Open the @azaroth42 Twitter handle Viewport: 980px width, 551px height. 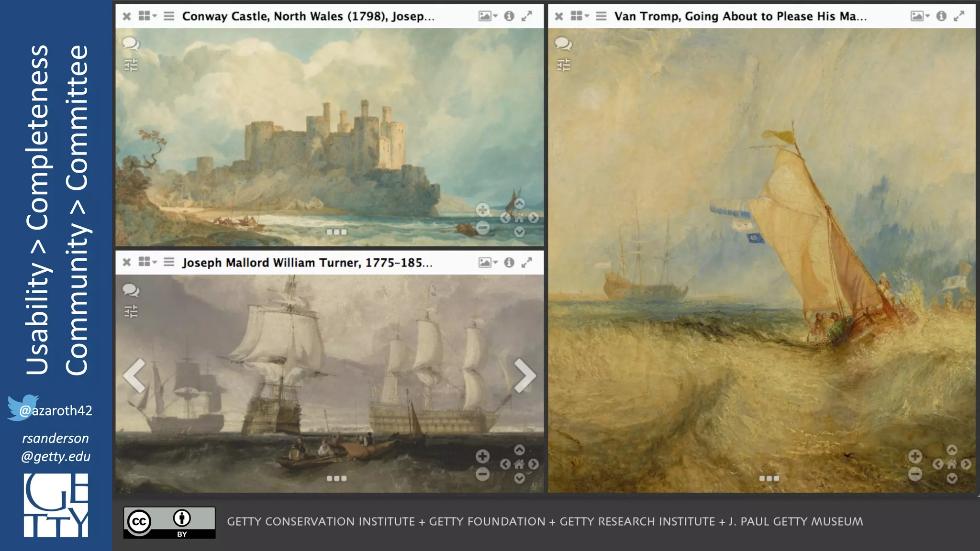click(56, 411)
